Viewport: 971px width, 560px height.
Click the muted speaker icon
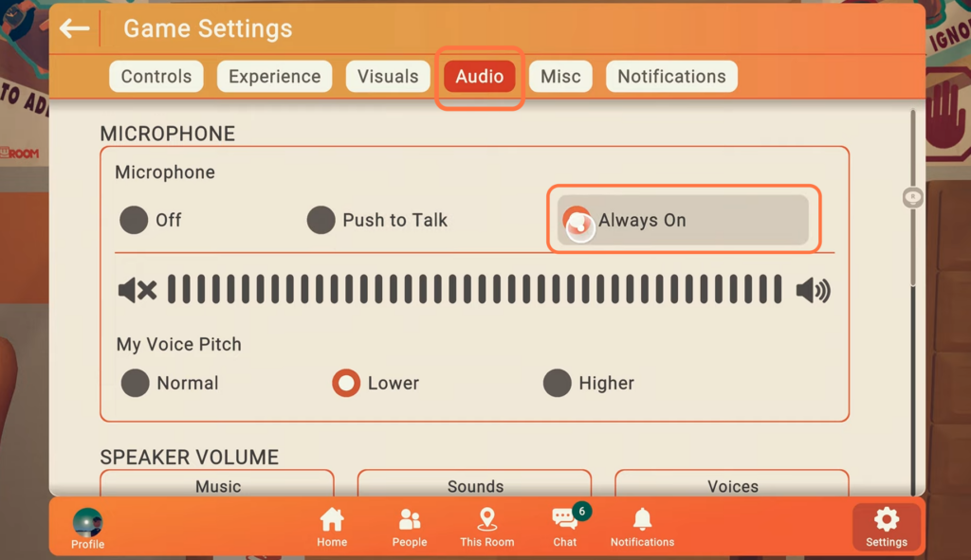[x=137, y=290]
